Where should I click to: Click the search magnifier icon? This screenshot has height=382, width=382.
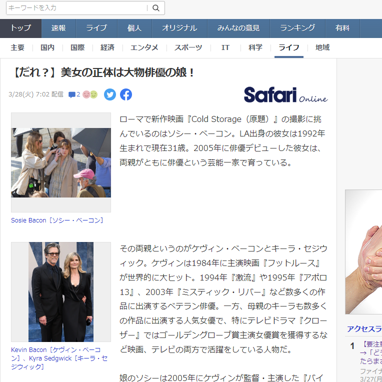(x=156, y=8)
